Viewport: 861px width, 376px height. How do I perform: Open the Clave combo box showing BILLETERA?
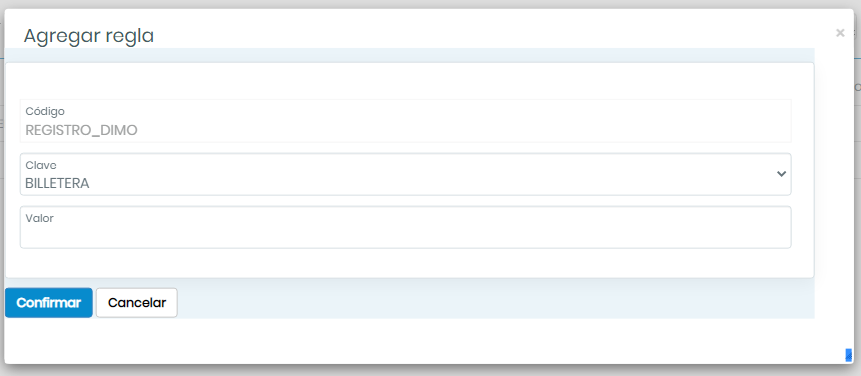(405, 174)
